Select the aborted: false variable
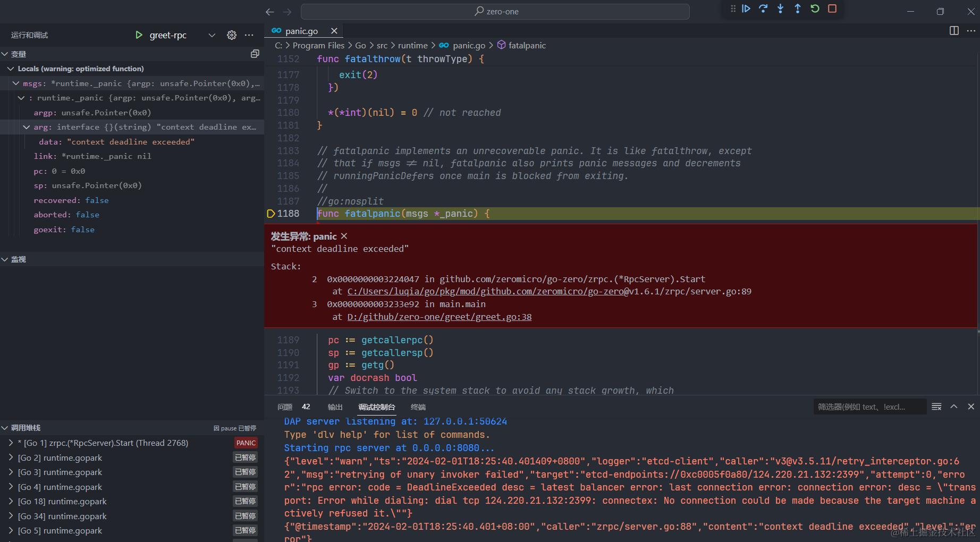The height and width of the screenshot is (542, 980). click(x=132, y=215)
